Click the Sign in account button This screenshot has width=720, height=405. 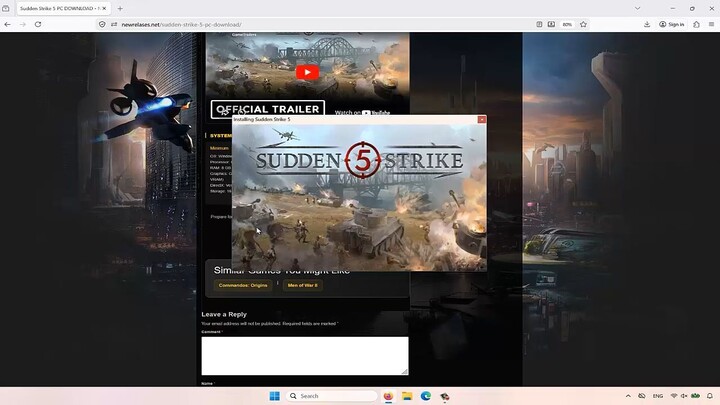(x=672, y=24)
